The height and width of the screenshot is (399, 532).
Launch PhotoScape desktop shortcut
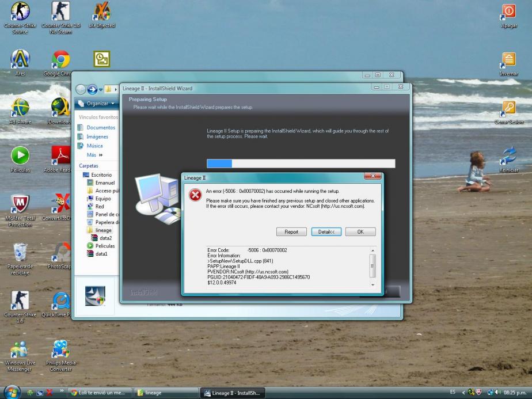pyautogui.click(x=60, y=256)
